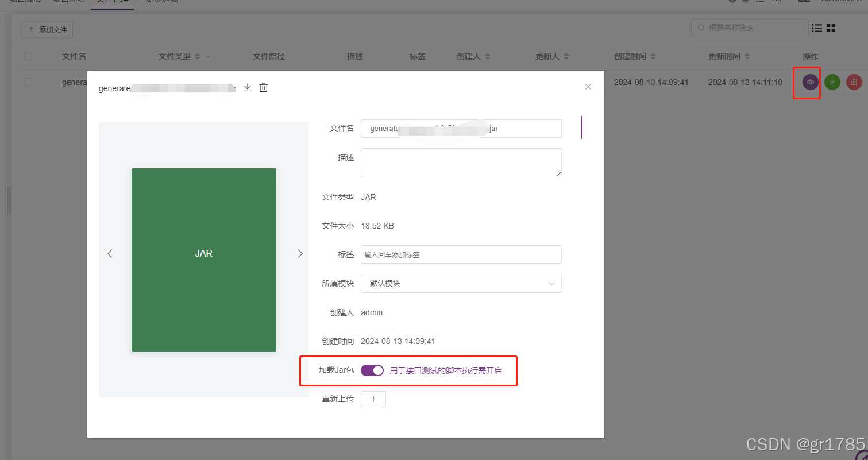Screen dimensions: 868x460
Task: Click the green JAR preview thumbnail
Action: [204, 260]
